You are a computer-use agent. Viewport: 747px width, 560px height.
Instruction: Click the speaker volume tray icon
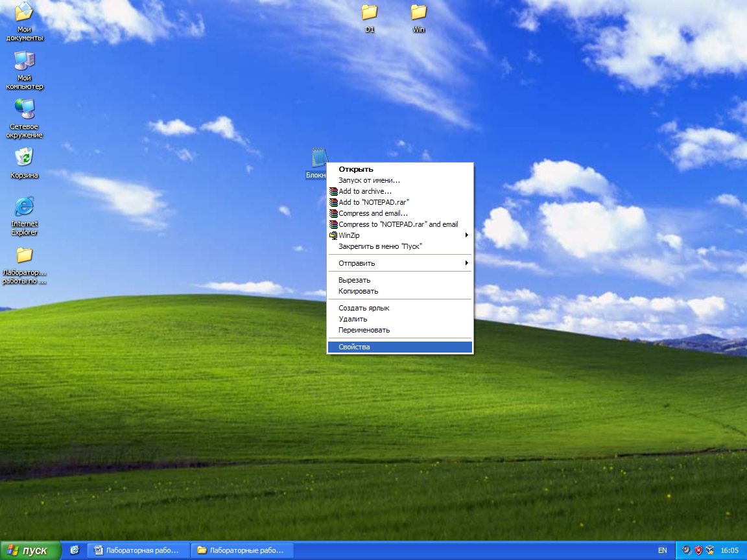click(687, 550)
